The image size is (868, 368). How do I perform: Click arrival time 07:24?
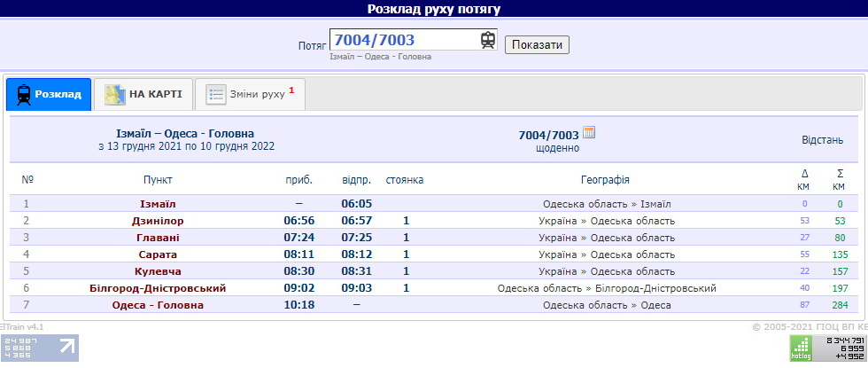299,238
